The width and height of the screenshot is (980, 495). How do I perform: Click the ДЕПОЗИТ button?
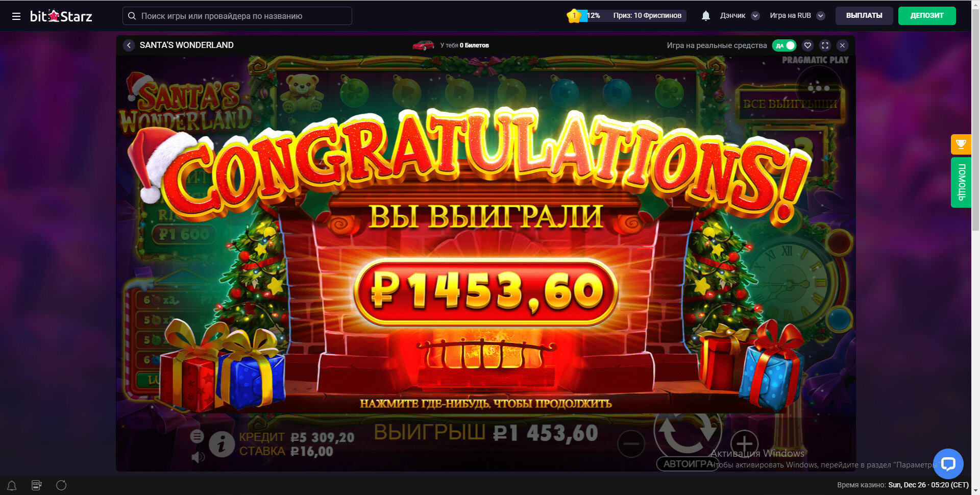click(x=927, y=16)
